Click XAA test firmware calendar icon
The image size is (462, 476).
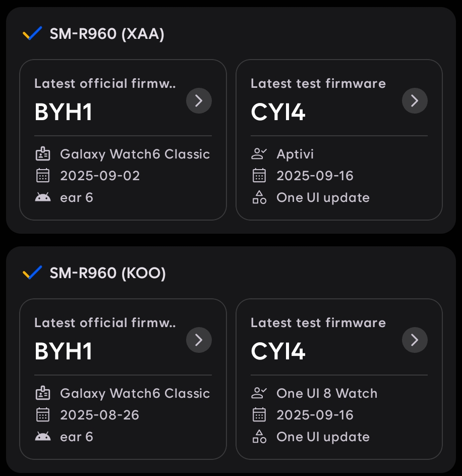pos(259,176)
